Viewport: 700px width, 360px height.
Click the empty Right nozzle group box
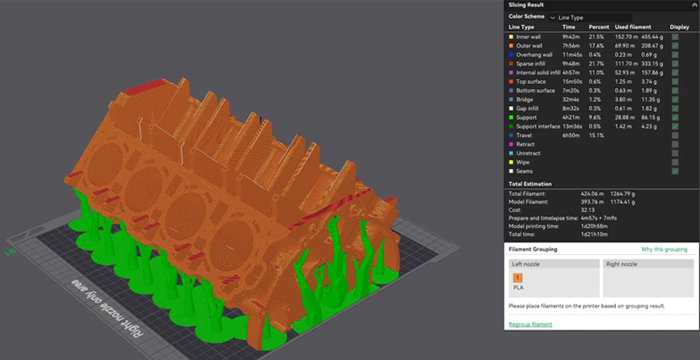(x=649, y=278)
